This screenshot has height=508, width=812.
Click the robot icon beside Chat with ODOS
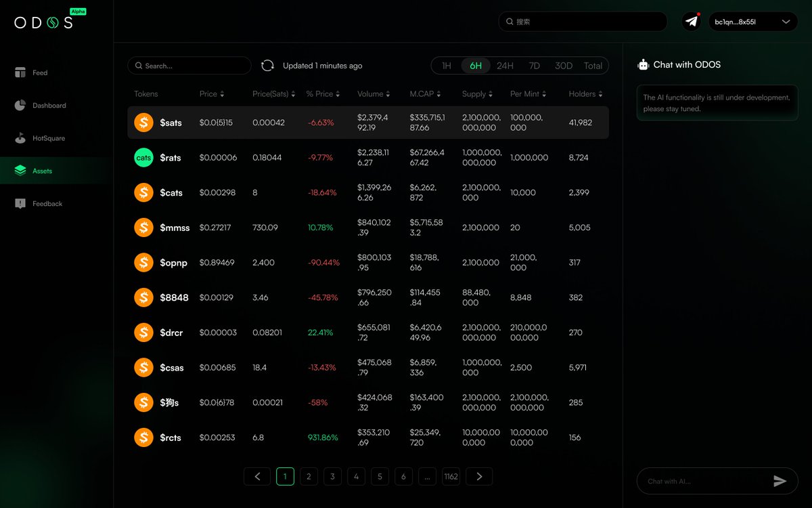pos(643,65)
